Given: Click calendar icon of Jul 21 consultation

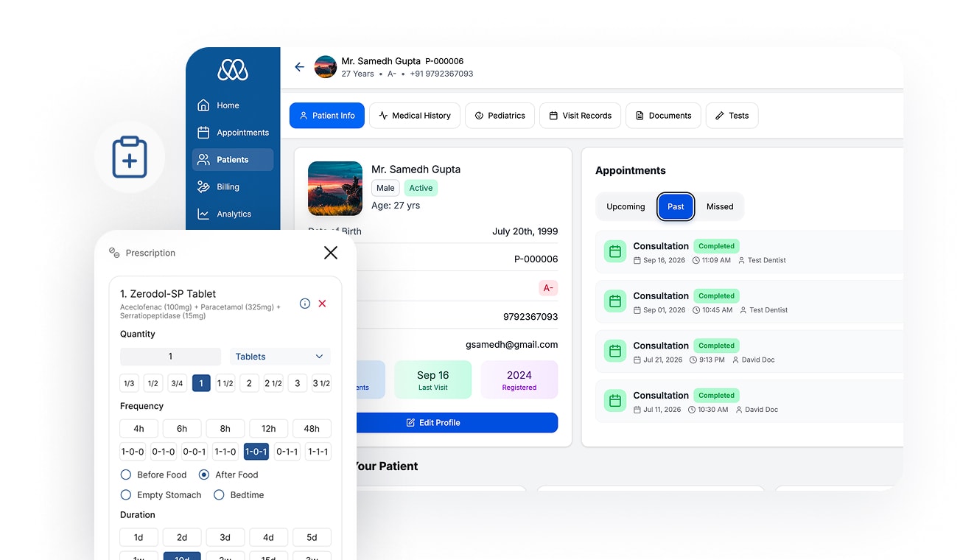Looking at the screenshot, I should click(x=615, y=351).
